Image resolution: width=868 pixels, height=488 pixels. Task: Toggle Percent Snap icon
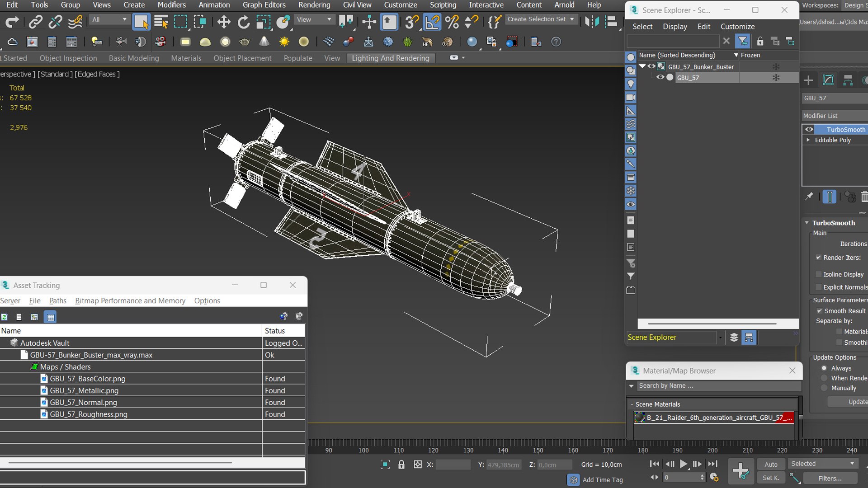(452, 22)
